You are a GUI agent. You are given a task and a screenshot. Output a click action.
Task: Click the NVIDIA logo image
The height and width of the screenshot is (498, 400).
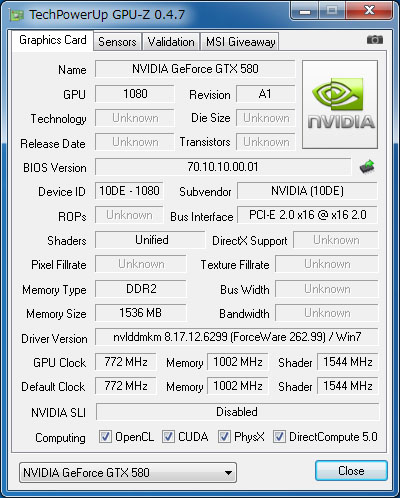(x=340, y=105)
